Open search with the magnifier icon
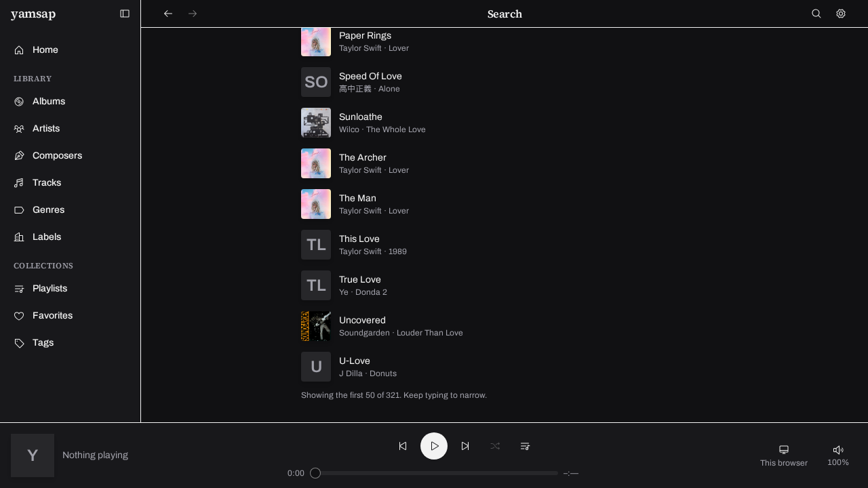868x488 pixels. coord(816,14)
